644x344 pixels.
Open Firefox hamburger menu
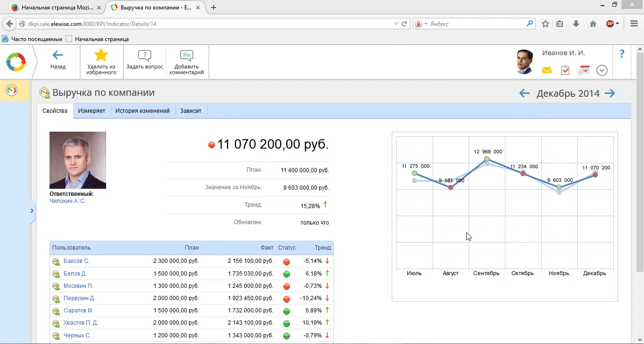[634, 24]
